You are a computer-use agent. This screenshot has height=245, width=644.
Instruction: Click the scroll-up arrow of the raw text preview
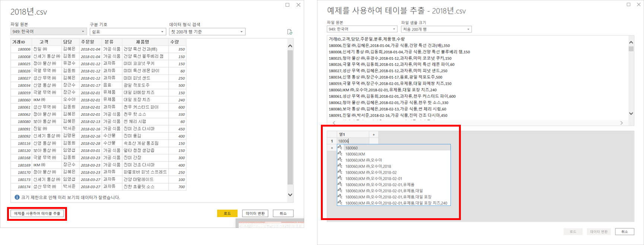(631, 42)
